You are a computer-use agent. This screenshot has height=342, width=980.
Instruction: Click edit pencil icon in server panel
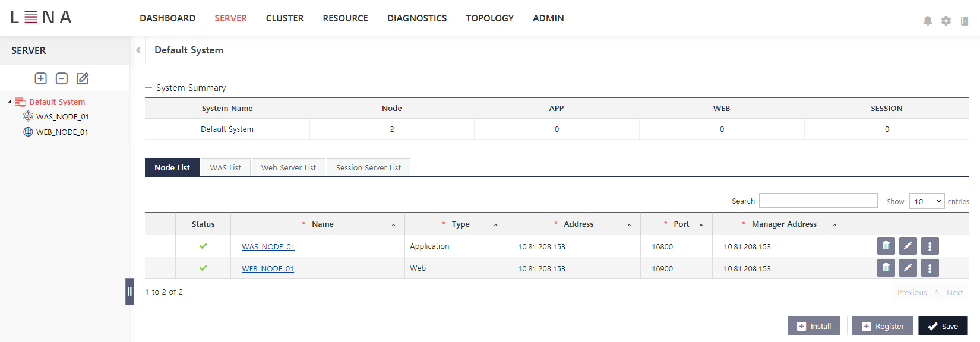point(83,78)
